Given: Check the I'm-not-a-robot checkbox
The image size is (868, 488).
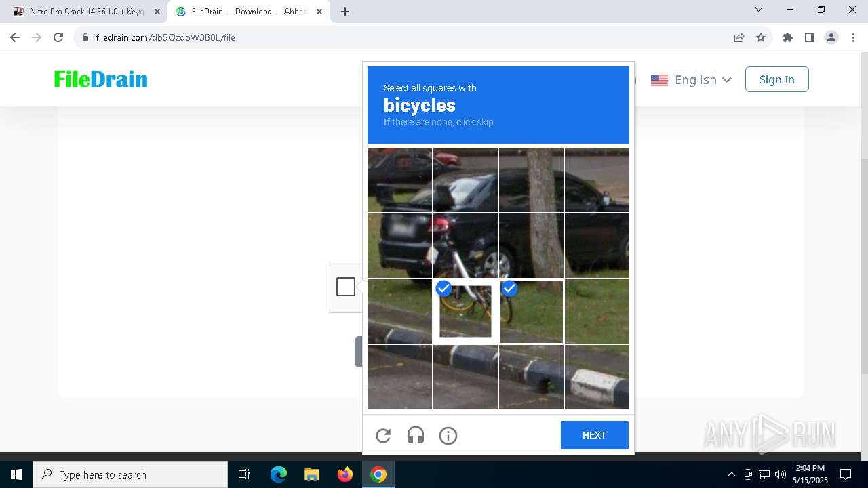Looking at the screenshot, I should click(346, 287).
